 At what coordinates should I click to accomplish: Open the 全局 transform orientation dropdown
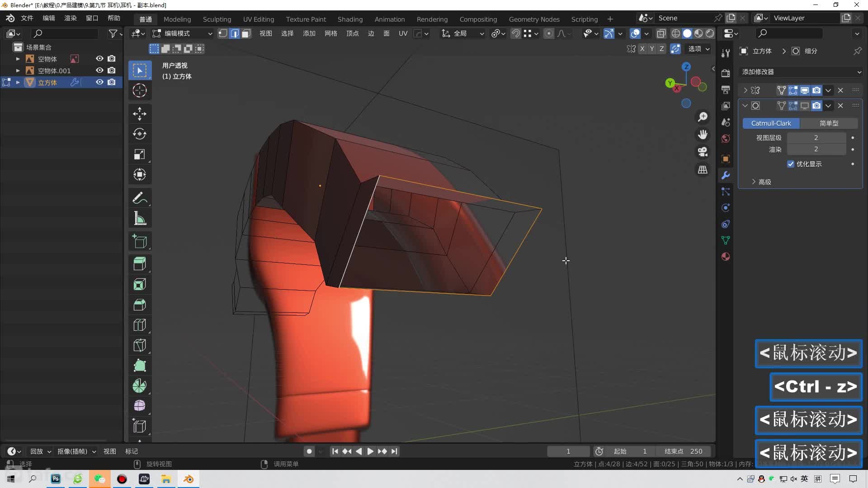click(462, 33)
